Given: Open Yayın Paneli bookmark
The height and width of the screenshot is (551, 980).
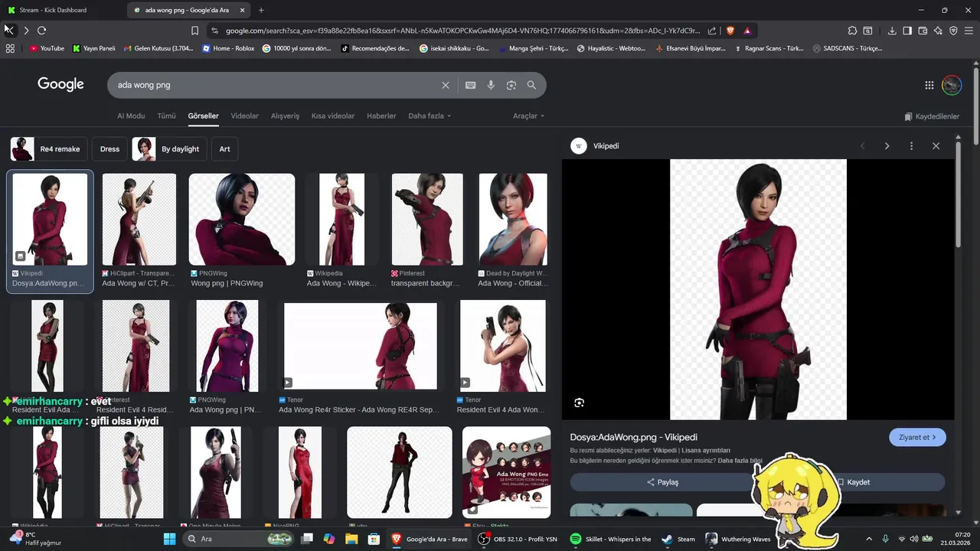Looking at the screenshot, I should tap(93, 48).
